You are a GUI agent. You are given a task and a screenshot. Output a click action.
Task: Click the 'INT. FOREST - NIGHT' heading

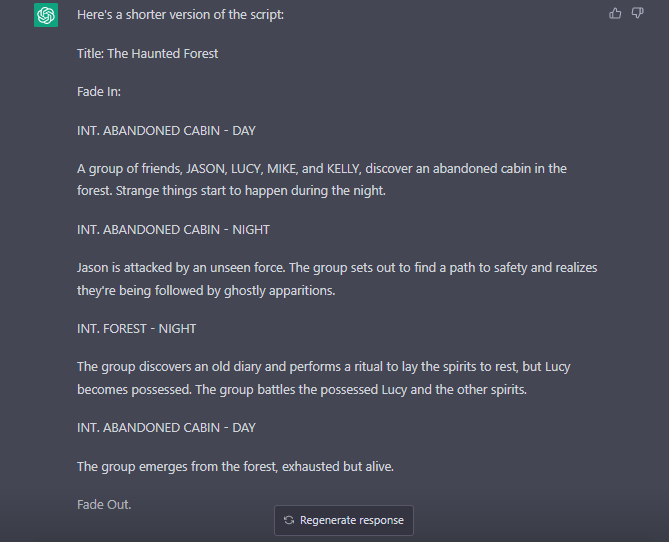(137, 329)
